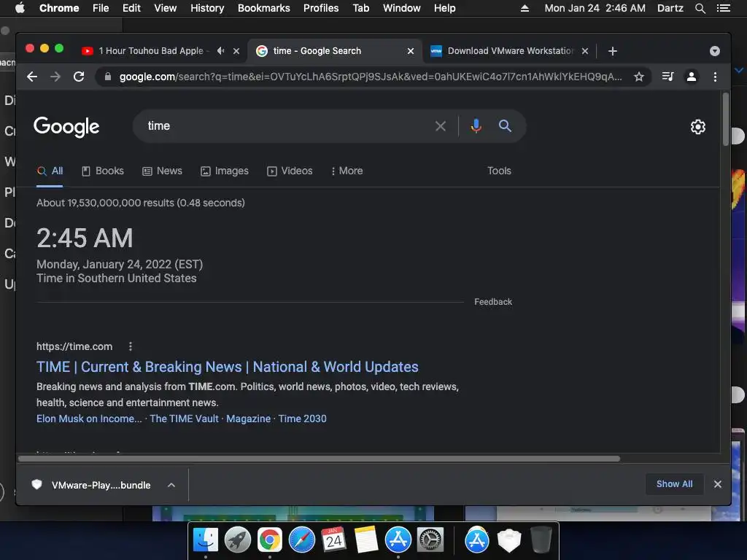
Task: Click the eject icon in menu bar
Action: pyautogui.click(x=525, y=8)
